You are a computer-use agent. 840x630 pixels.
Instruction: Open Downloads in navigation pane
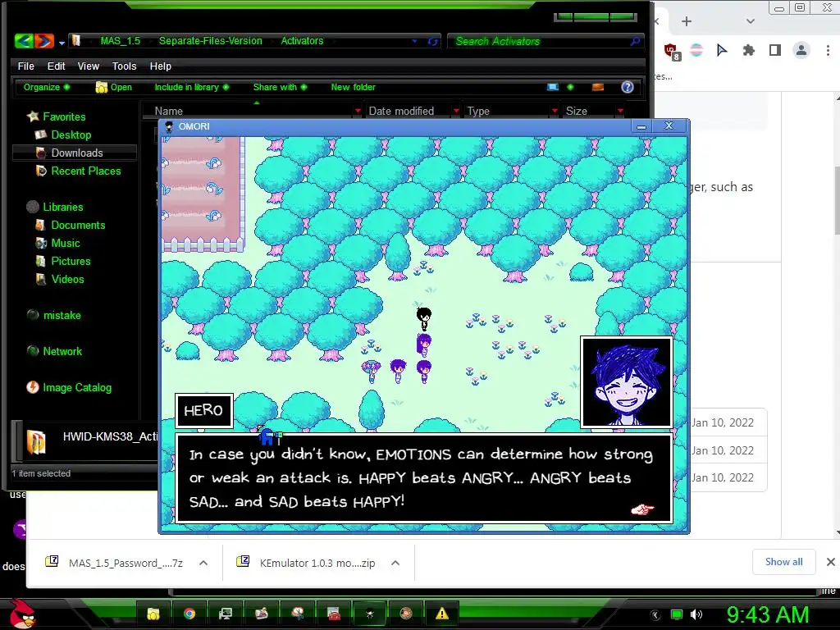[x=76, y=153]
